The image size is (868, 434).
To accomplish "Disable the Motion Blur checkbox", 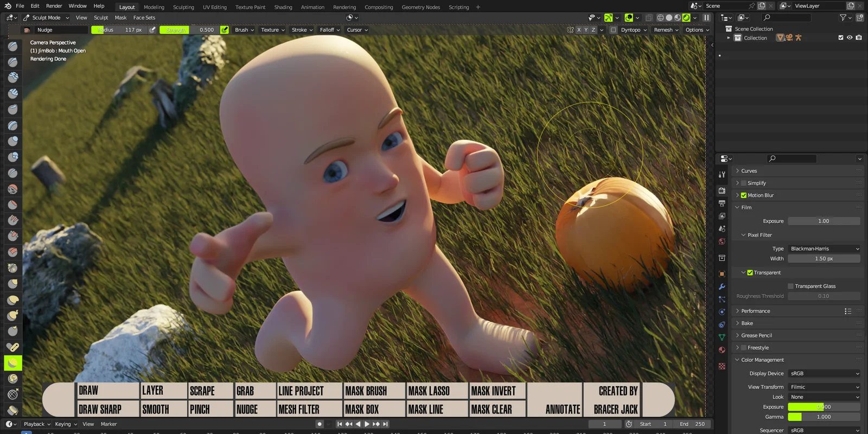I will tap(744, 195).
